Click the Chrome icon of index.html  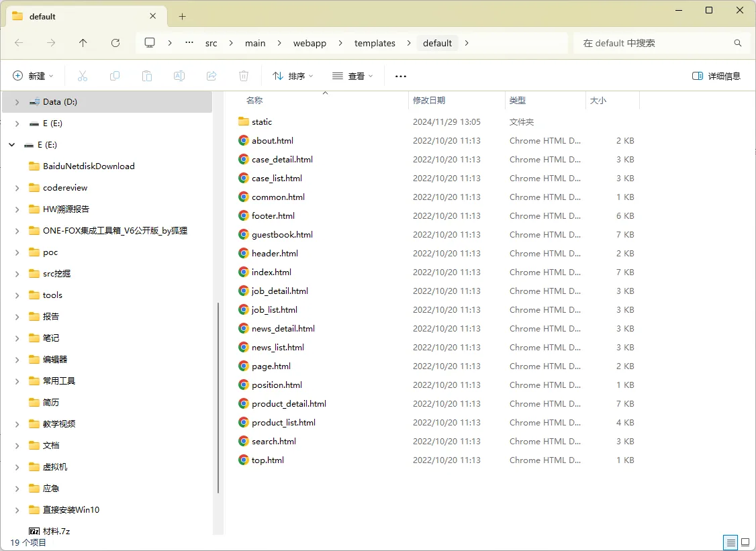tap(244, 272)
